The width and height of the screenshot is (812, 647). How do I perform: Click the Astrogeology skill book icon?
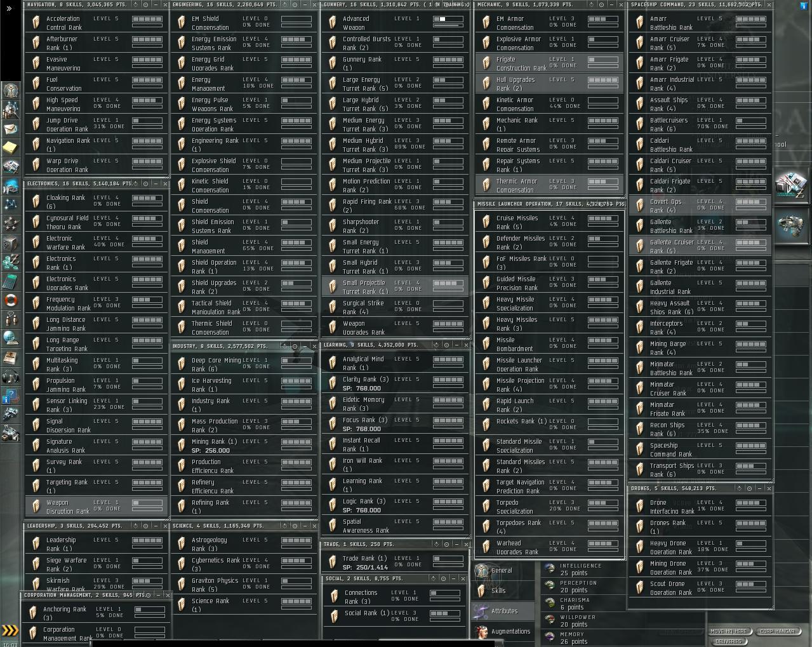tap(182, 544)
